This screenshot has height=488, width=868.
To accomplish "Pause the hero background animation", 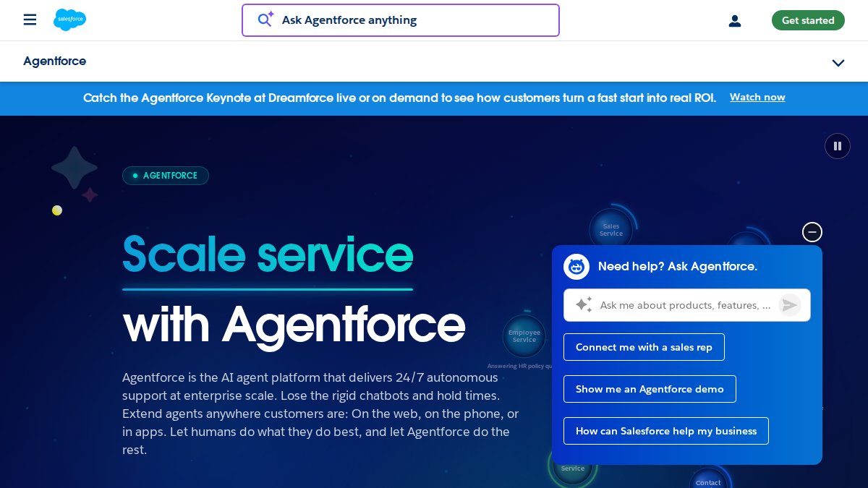I will [x=838, y=146].
